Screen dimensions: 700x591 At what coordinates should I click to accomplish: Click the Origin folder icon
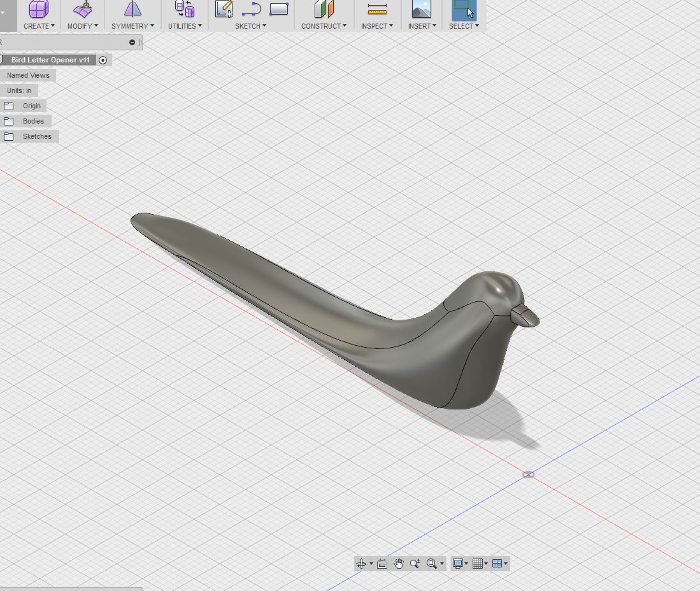[x=8, y=106]
